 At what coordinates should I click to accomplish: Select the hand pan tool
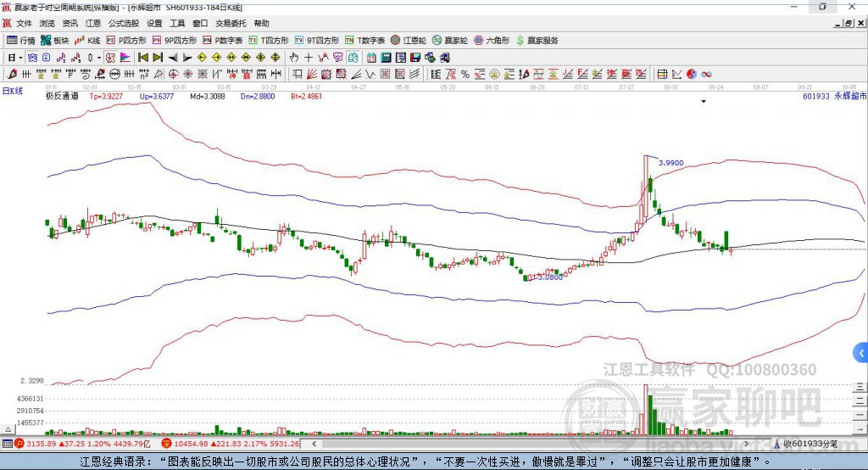click(x=294, y=58)
